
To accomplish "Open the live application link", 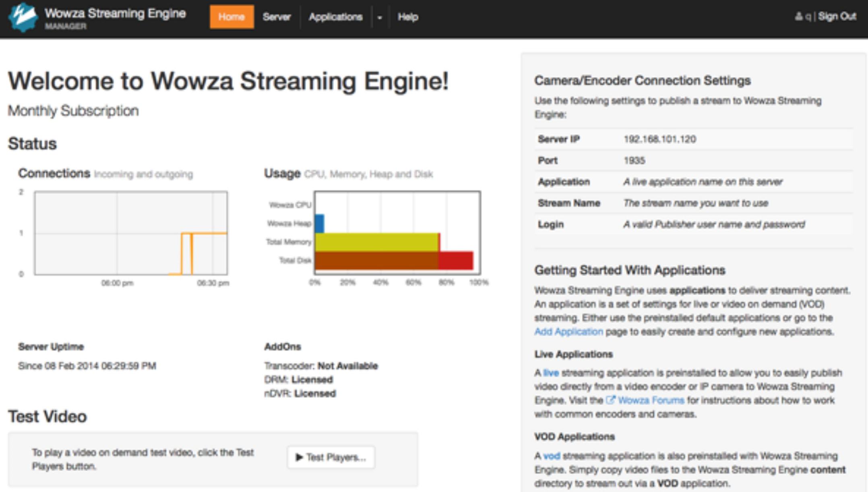I will (x=551, y=373).
